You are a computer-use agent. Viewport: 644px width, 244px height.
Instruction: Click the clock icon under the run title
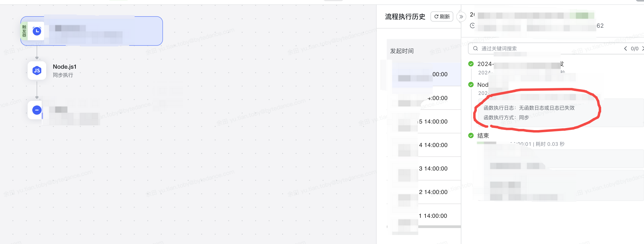(472, 26)
